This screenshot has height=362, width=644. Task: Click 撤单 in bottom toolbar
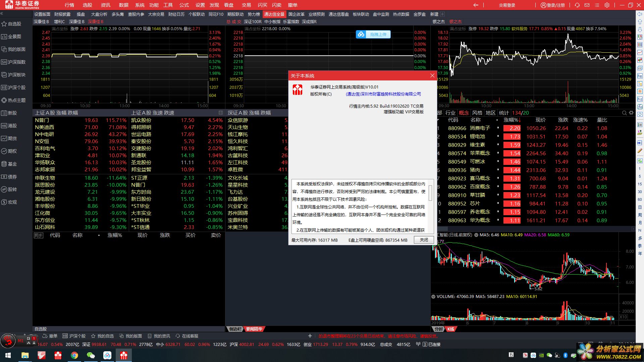click(x=50, y=336)
